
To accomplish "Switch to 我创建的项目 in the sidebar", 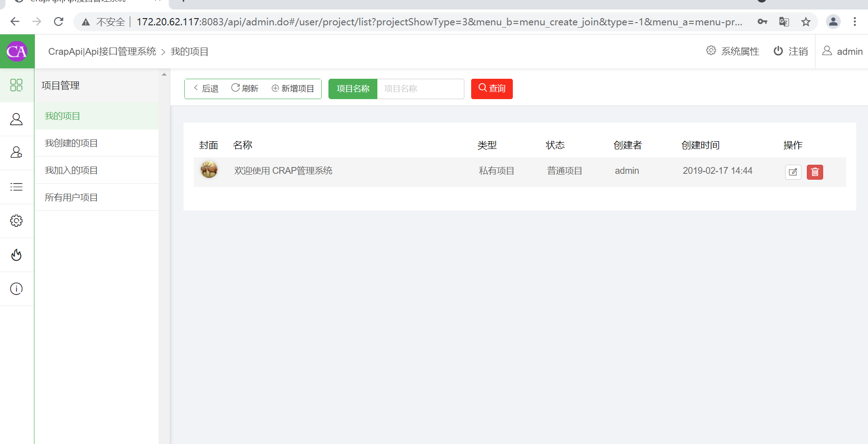I will pyautogui.click(x=71, y=143).
